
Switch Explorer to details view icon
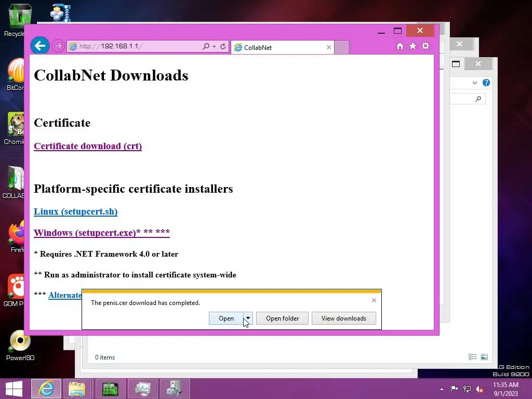(473, 356)
